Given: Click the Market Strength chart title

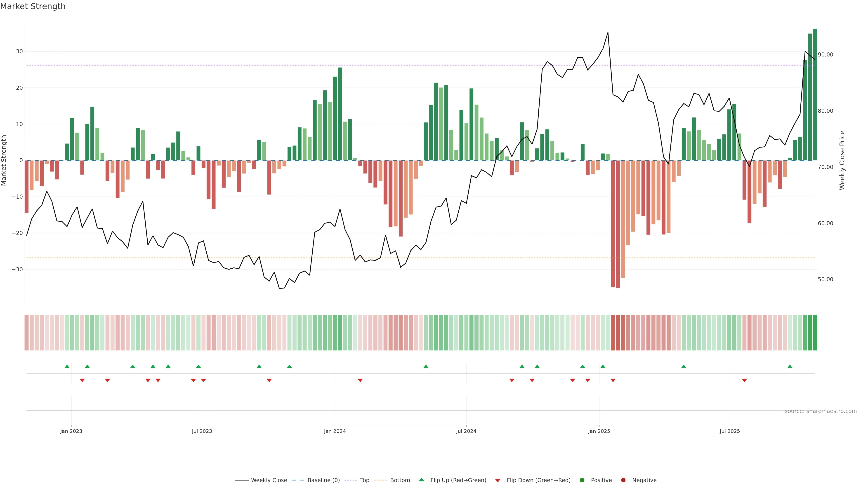Looking at the screenshot, I should [x=33, y=6].
